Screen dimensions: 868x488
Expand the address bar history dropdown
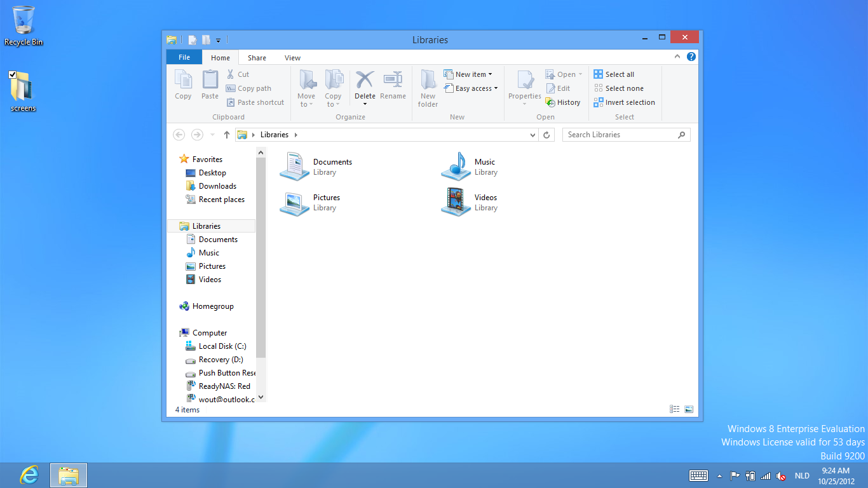[532, 135]
